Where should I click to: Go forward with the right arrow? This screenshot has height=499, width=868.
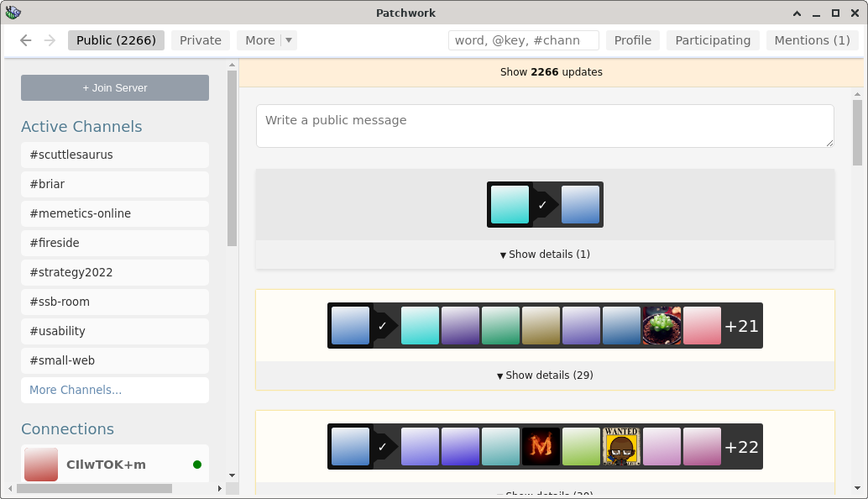50,40
